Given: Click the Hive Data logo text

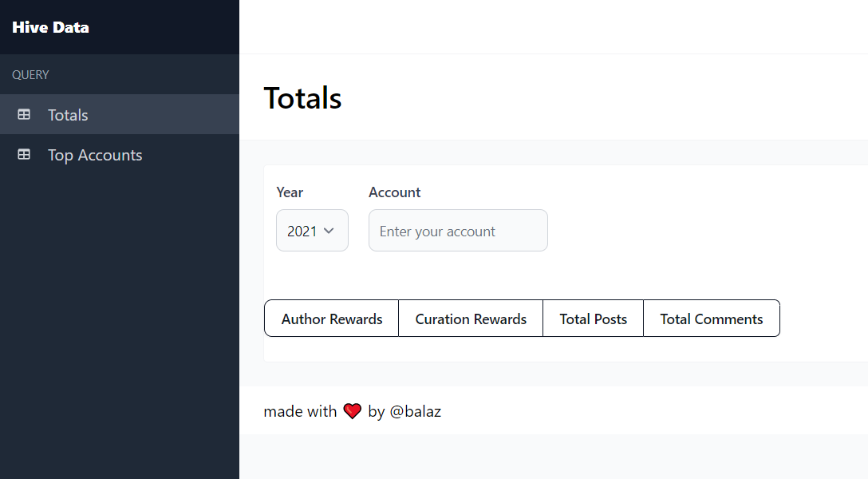Looking at the screenshot, I should (x=50, y=27).
